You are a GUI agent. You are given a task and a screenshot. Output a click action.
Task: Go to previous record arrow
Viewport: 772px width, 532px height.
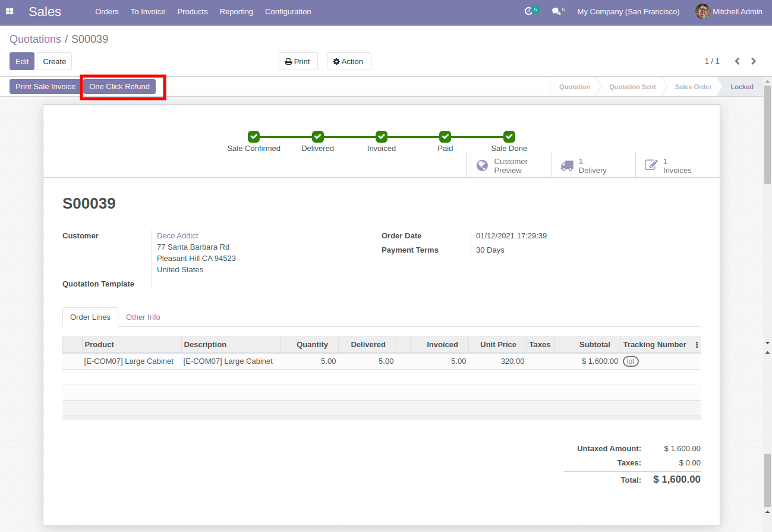tap(737, 61)
